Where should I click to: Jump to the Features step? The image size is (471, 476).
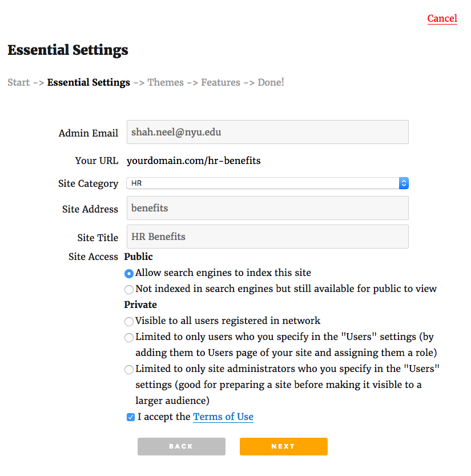tap(220, 82)
